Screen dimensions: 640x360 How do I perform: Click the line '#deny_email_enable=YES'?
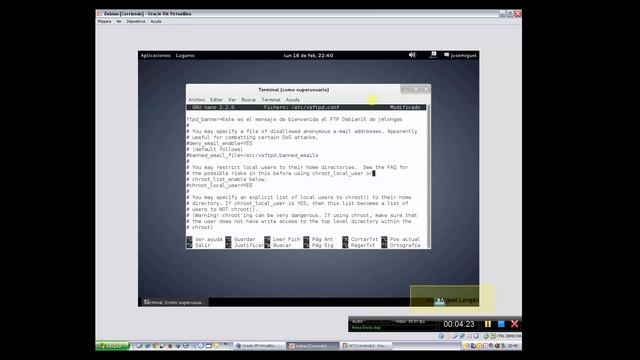pos(219,143)
